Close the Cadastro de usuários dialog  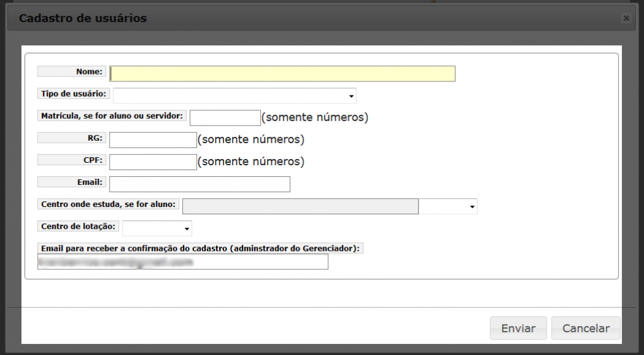tap(626, 18)
